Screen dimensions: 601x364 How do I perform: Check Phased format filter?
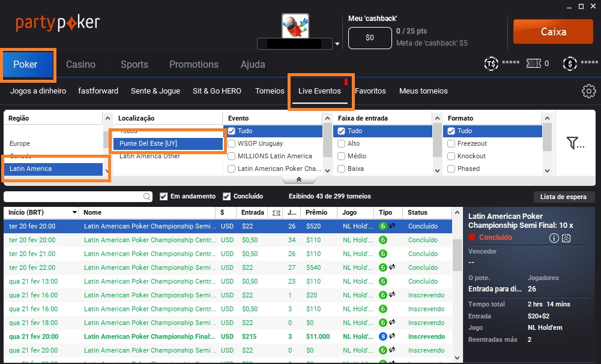tap(451, 169)
